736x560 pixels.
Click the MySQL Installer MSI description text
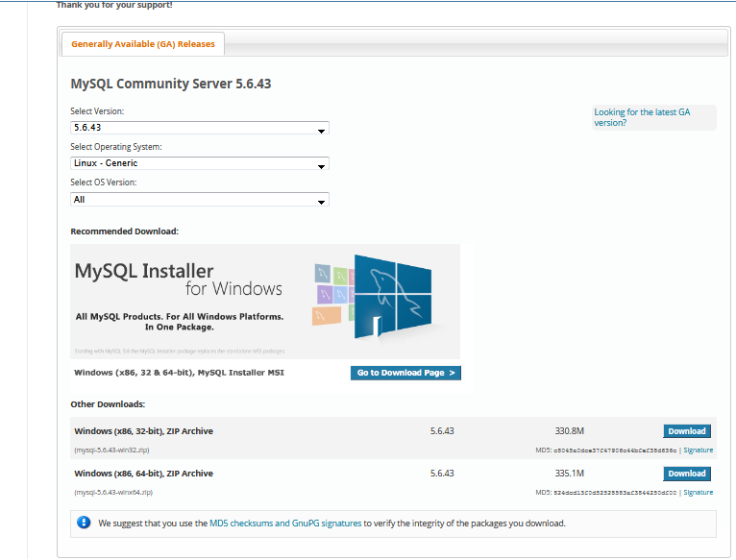click(179, 373)
